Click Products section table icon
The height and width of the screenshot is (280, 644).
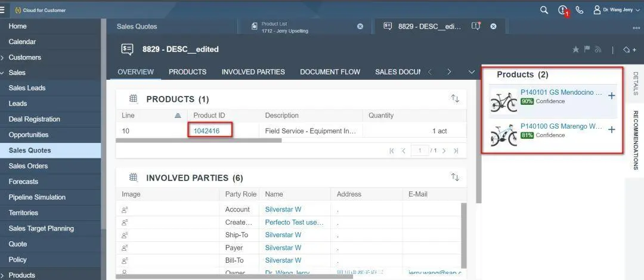(133, 98)
